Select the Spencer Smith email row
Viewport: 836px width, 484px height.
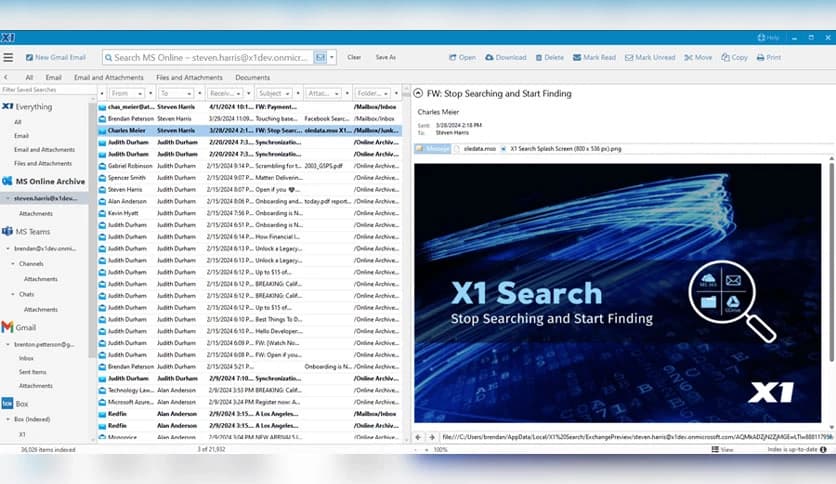249,178
